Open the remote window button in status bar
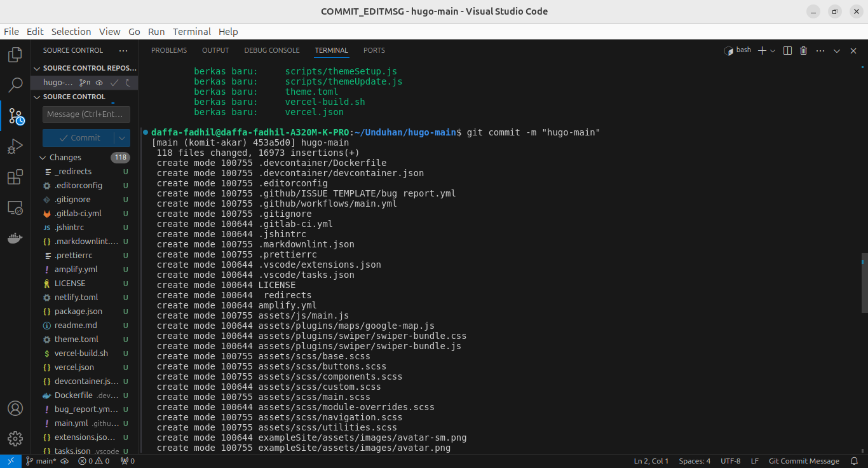 tap(11, 461)
